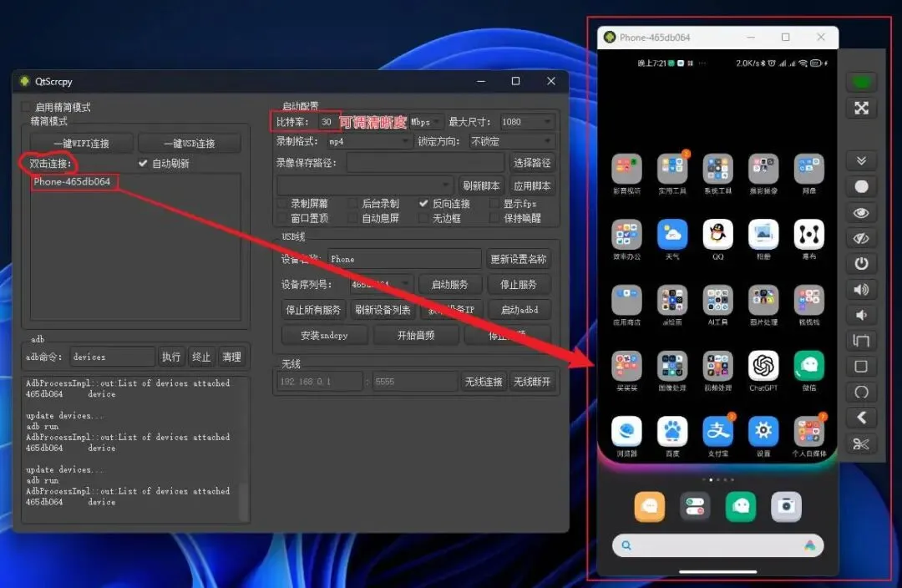
Task: Click the 无线连接 button
Action: [x=484, y=382]
